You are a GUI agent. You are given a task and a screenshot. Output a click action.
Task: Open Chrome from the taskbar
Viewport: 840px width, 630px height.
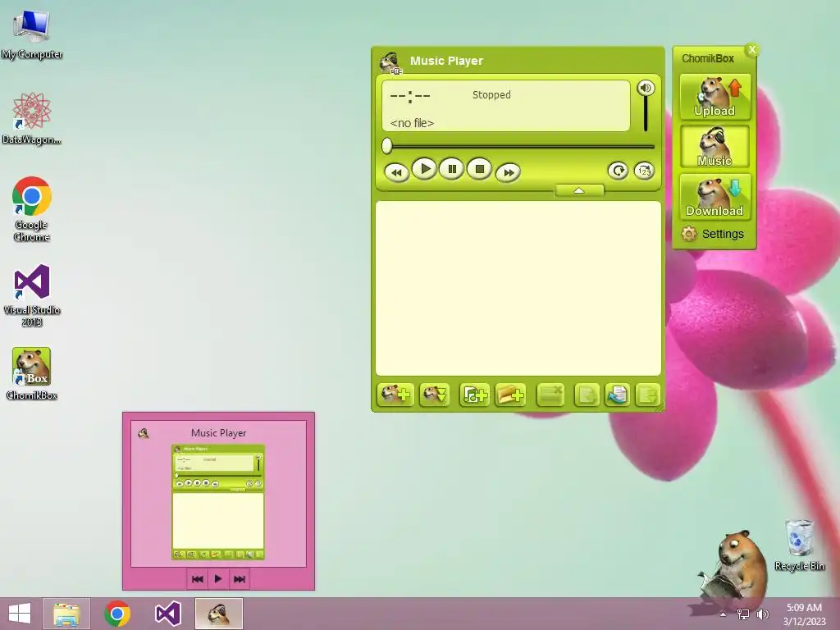coord(117,614)
